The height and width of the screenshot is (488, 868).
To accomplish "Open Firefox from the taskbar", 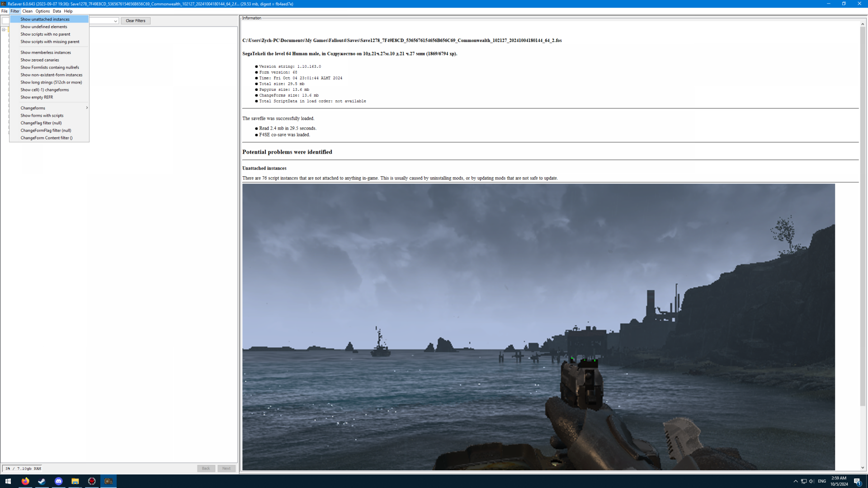I will click(x=25, y=481).
